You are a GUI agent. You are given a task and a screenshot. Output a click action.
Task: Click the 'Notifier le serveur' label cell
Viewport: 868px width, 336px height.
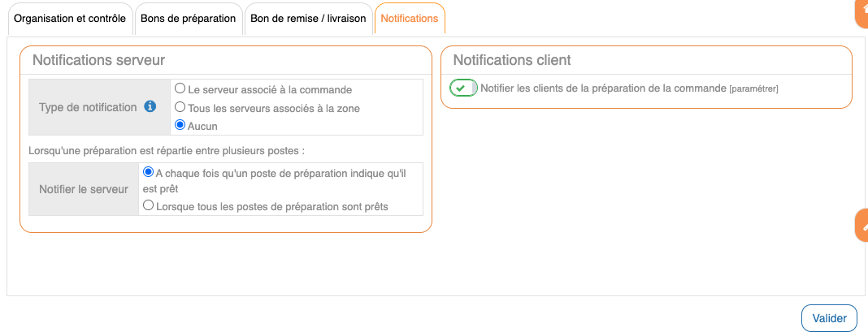point(84,189)
